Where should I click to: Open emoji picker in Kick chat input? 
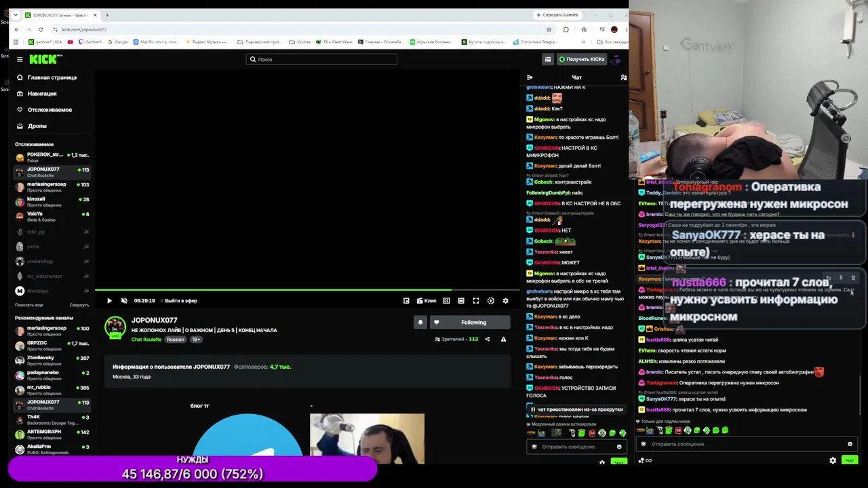[x=619, y=447]
